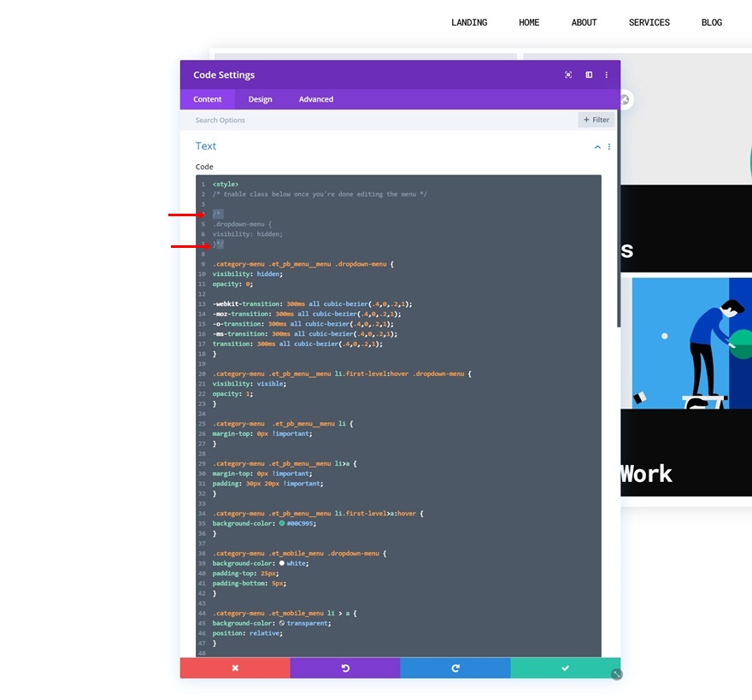Click the purple undo button
752x700 pixels.
pos(345,668)
